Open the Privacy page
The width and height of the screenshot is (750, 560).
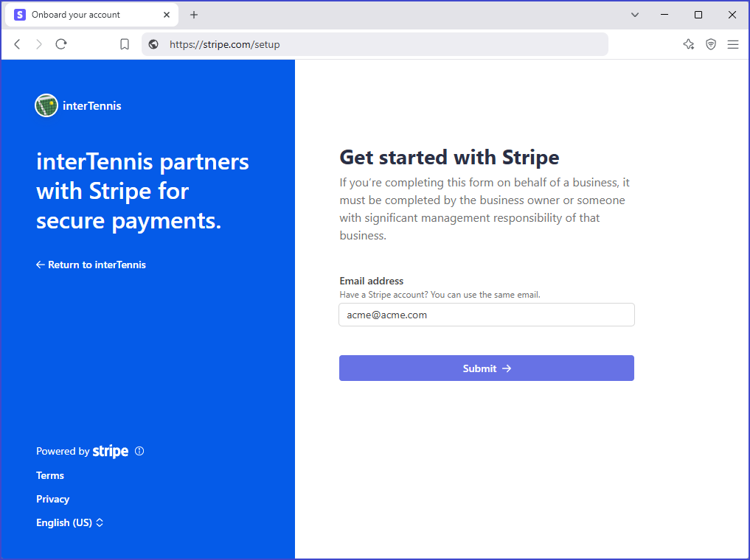52,499
